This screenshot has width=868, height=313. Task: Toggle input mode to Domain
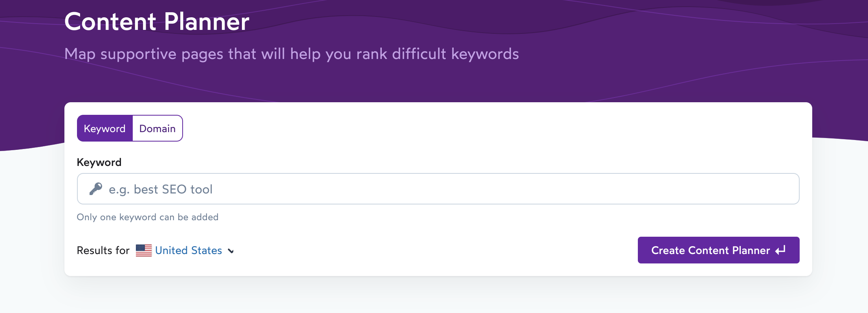coord(157,129)
